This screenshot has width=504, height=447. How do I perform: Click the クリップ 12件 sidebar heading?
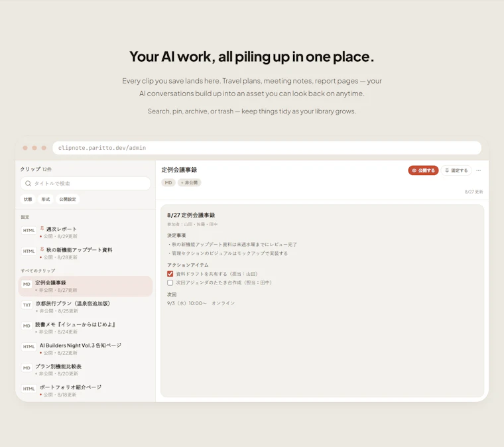[36, 169]
